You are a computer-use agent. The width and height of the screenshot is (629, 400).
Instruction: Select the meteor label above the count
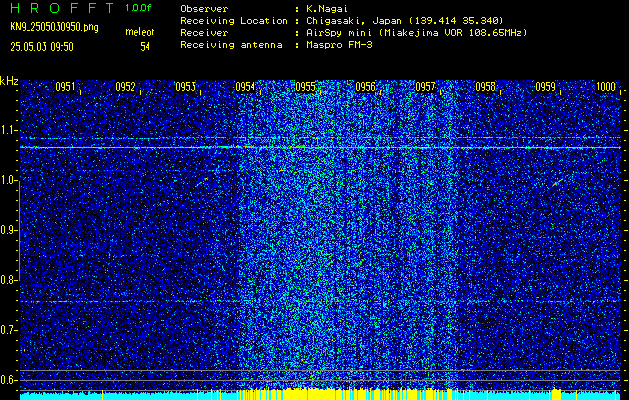tap(140, 32)
